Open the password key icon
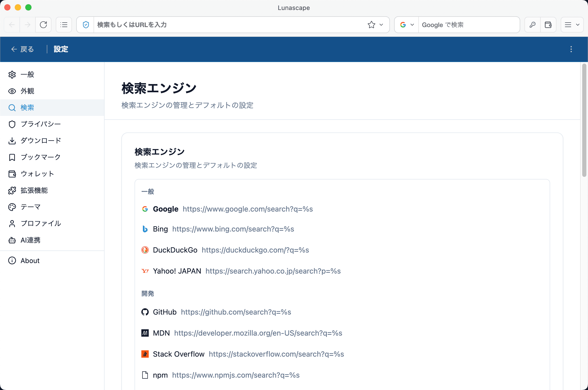Image resolution: width=588 pixels, height=390 pixels. [533, 25]
